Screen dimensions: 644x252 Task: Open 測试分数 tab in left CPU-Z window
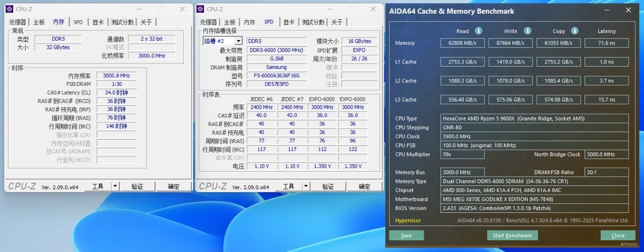tap(122, 22)
